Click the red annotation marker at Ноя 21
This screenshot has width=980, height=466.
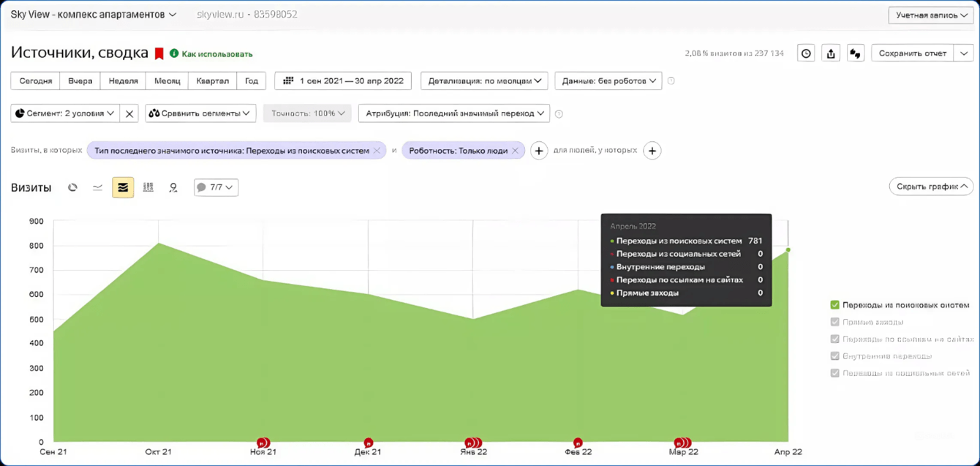tap(263, 443)
